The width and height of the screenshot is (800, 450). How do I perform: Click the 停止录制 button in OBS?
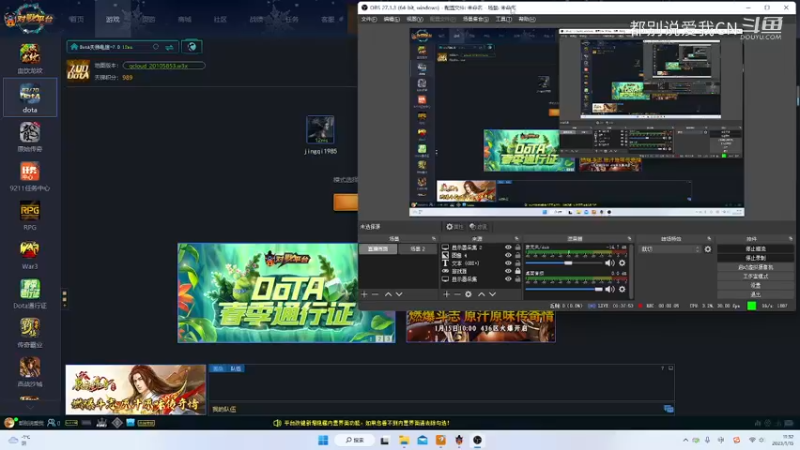pyautogui.click(x=756, y=258)
